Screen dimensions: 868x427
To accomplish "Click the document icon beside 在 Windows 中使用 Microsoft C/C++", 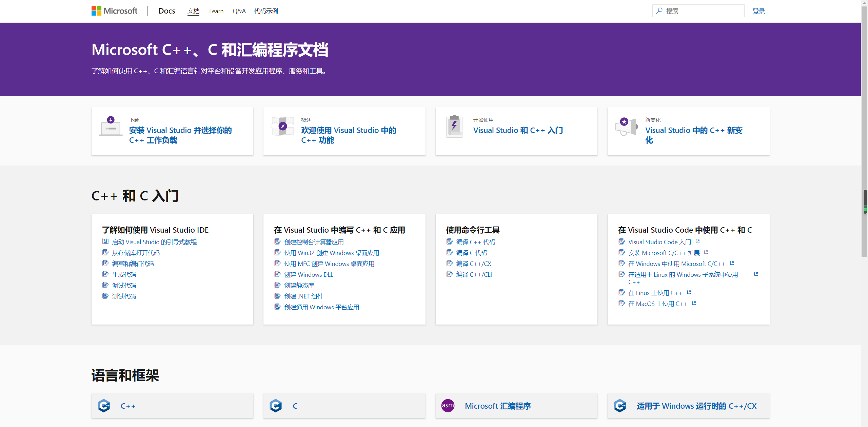I will pos(622,263).
